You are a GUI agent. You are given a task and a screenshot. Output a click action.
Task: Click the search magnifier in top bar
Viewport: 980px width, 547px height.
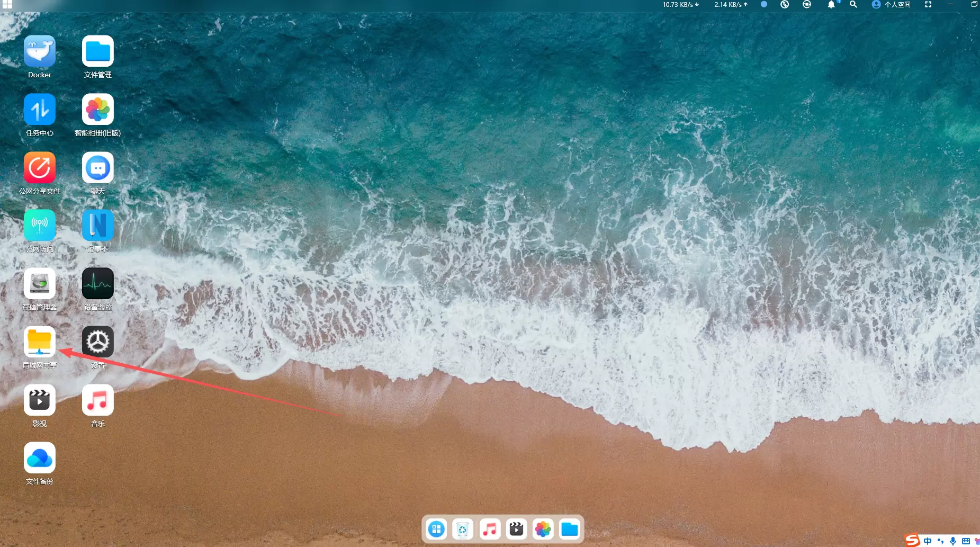(853, 5)
